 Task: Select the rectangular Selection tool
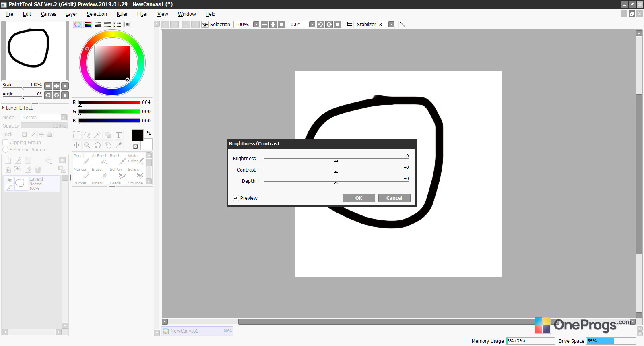(x=76, y=135)
